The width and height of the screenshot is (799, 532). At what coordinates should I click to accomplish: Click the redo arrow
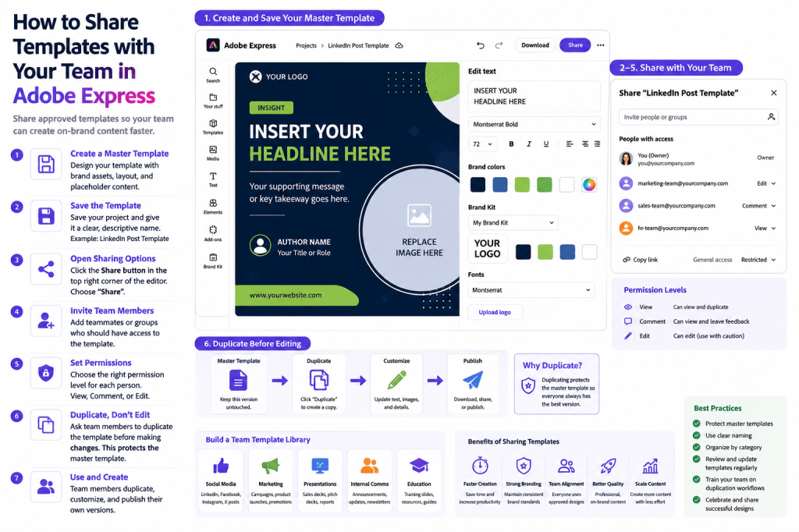(499, 45)
